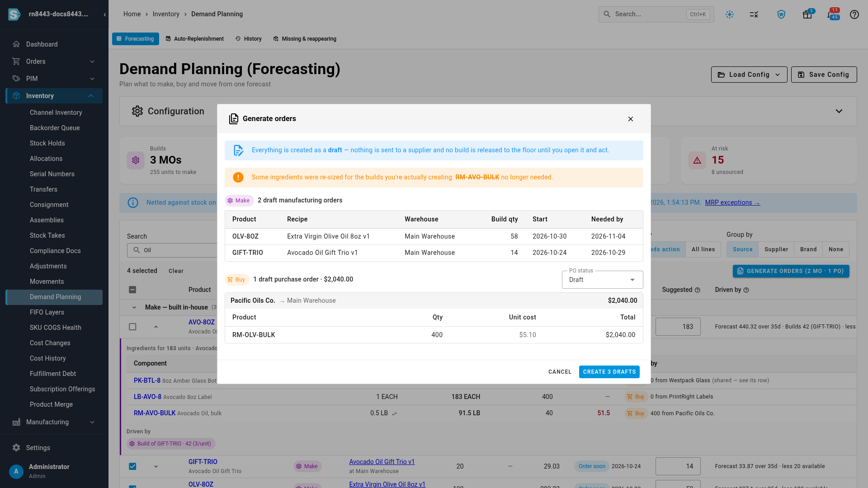Click the sparkle AI icon in header
868x488 pixels.
729,14
